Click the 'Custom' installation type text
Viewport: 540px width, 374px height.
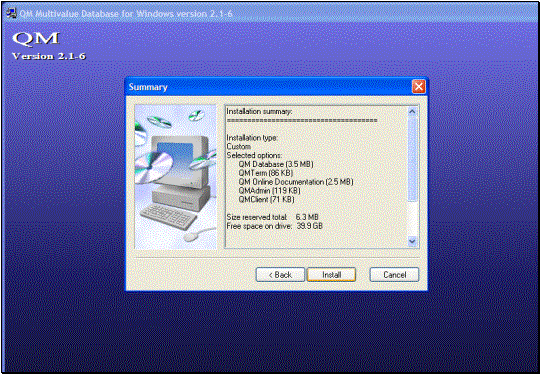[238, 146]
